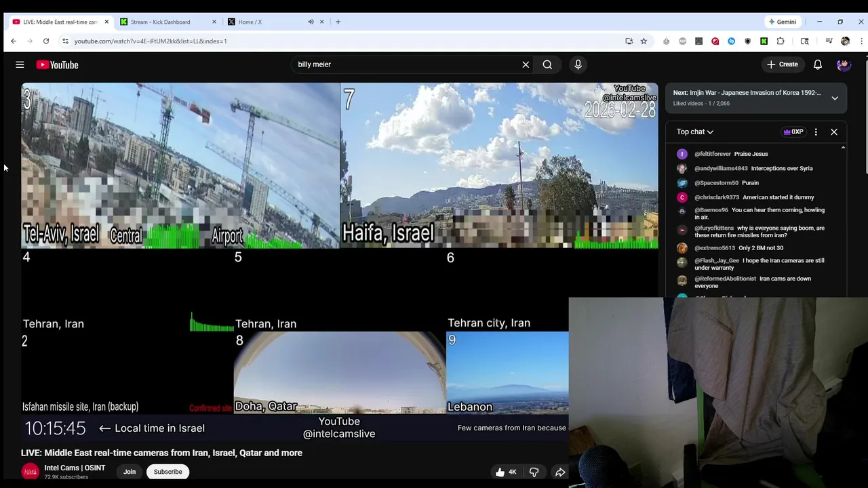Viewport: 868px width, 488px height.
Task: Click @chrisclark9373 chat message
Action: tap(753, 197)
